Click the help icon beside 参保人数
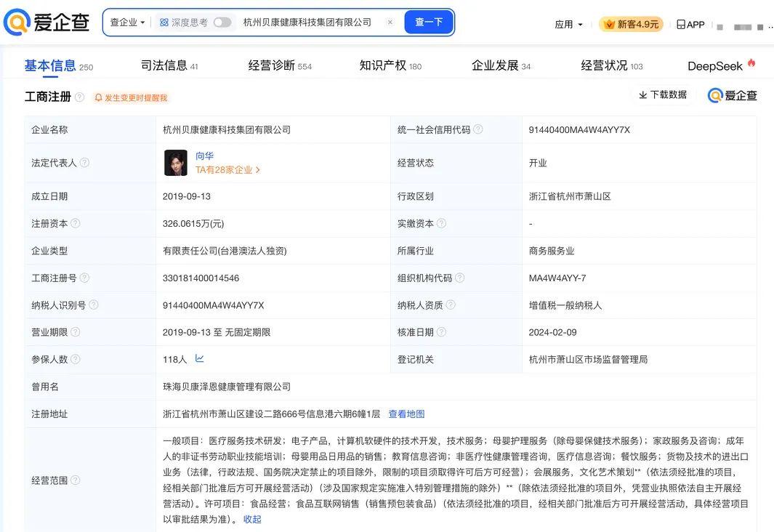Screen dimensions: 774x532 (x=75, y=359)
